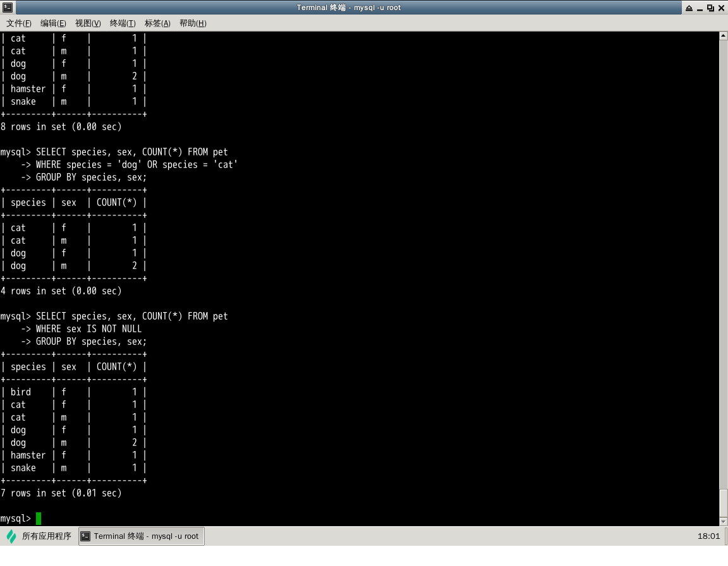Click the scrollbar down arrow
Viewport: 728px width, 566px height.
(x=724, y=521)
